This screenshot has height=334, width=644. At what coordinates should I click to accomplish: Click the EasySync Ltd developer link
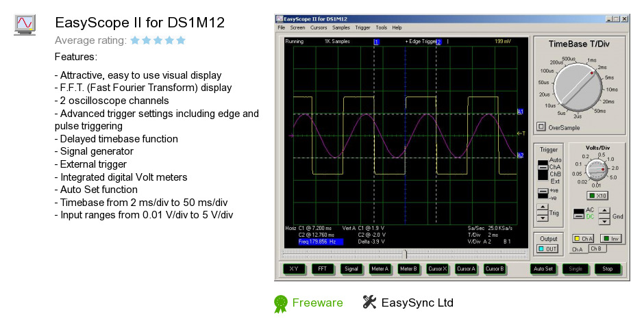tap(417, 303)
